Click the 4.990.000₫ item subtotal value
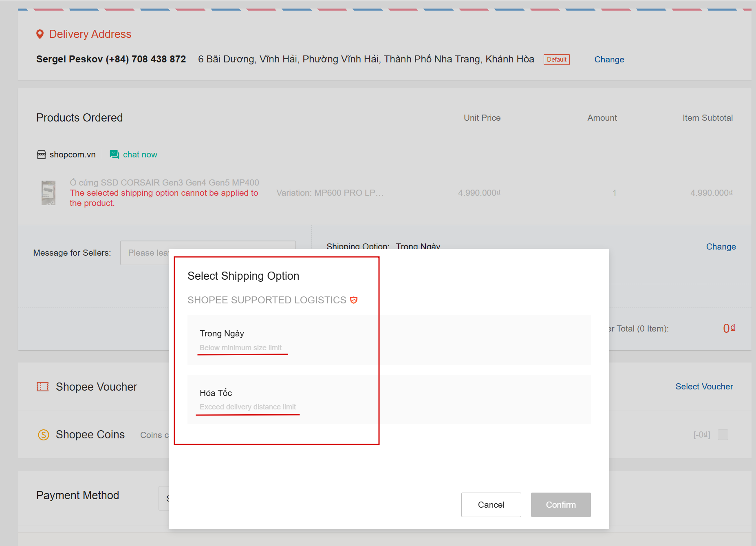This screenshot has width=756, height=546. point(712,193)
